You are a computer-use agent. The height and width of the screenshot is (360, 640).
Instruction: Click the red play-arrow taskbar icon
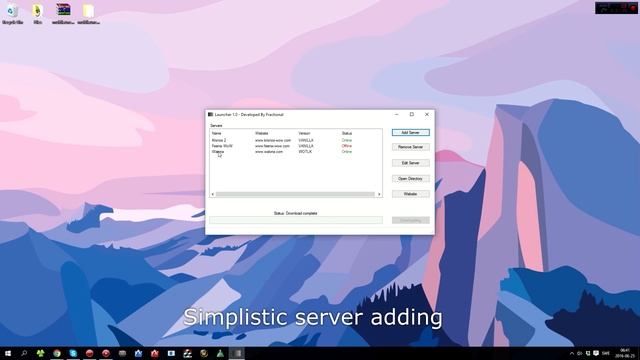click(x=106, y=353)
